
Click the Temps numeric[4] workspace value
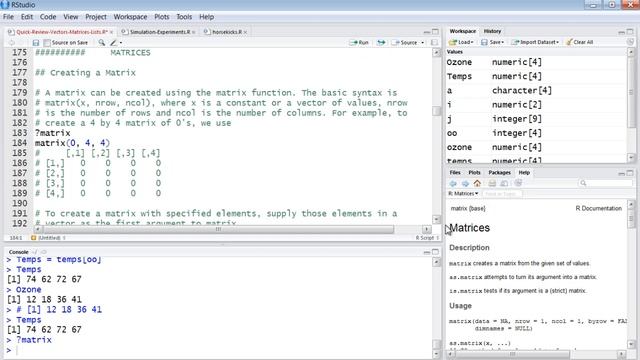click(x=536, y=76)
